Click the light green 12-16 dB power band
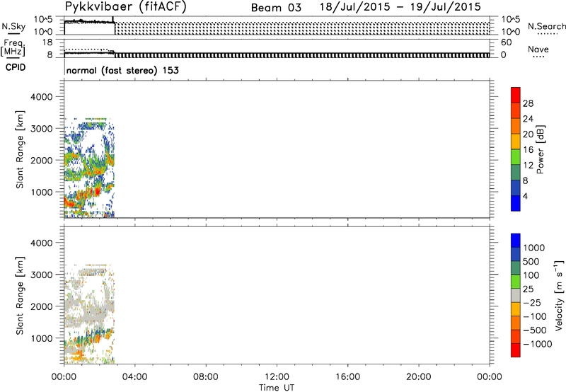The height and width of the screenshot is (392, 566). click(516, 157)
